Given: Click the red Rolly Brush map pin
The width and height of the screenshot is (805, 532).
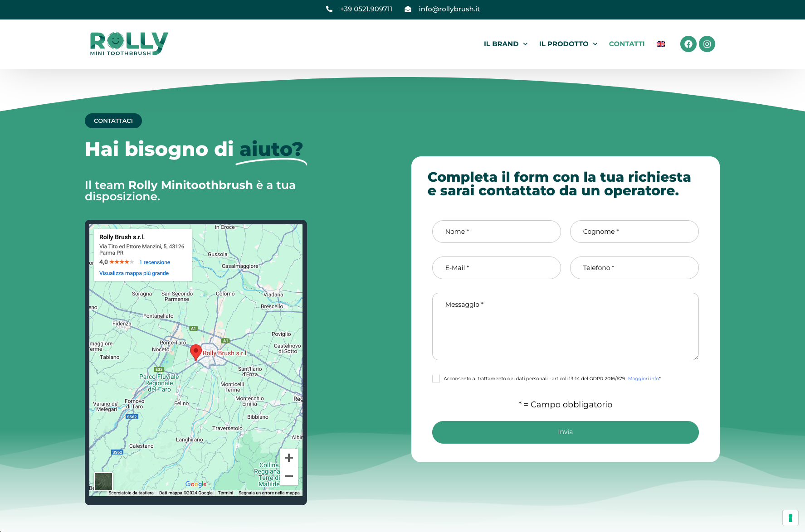Looking at the screenshot, I should [195, 352].
